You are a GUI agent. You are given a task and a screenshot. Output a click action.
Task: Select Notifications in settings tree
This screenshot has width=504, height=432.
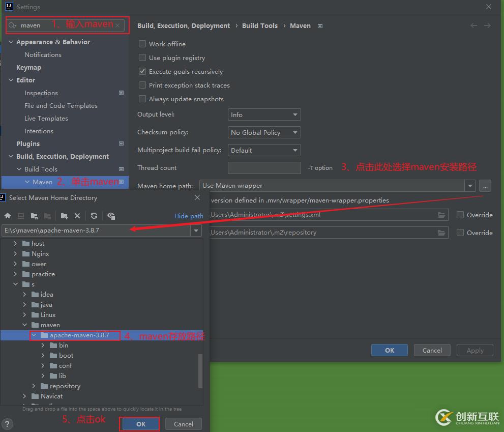point(43,54)
